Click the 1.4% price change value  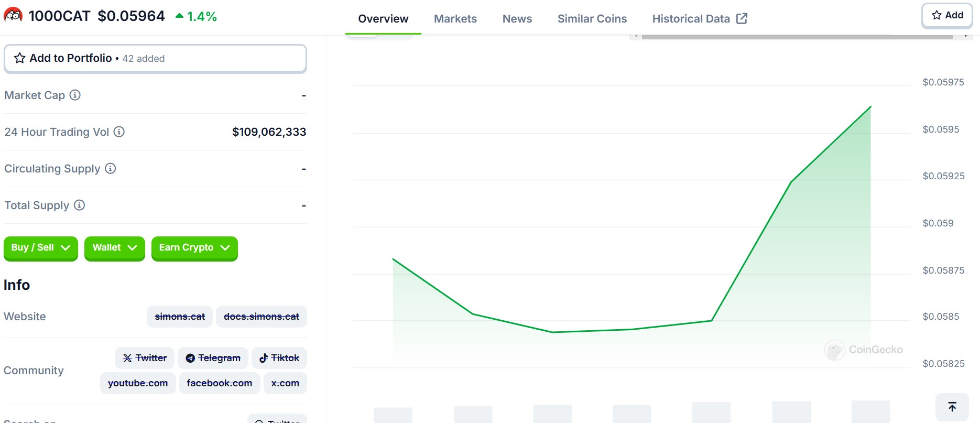(x=202, y=16)
